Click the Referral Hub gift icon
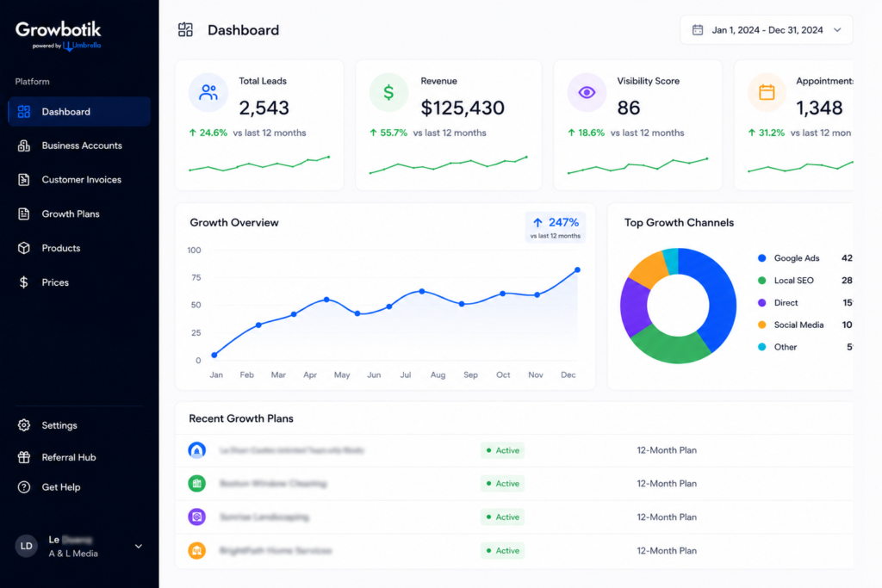Image resolution: width=882 pixels, height=588 pixels. click(23, 458)
